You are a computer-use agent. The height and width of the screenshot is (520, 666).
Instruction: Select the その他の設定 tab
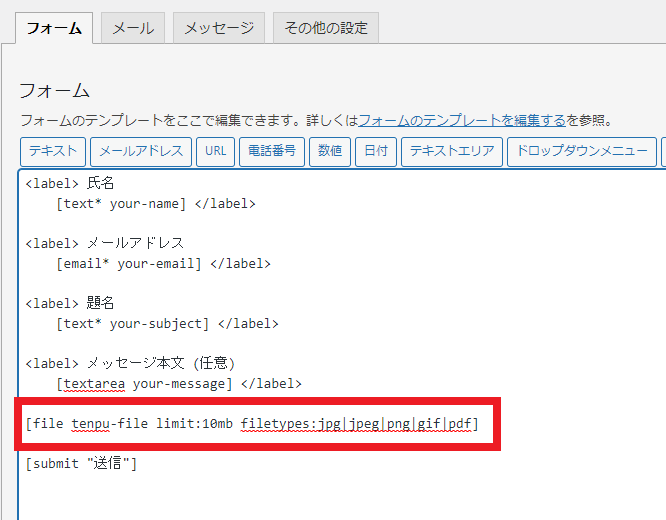325,28
